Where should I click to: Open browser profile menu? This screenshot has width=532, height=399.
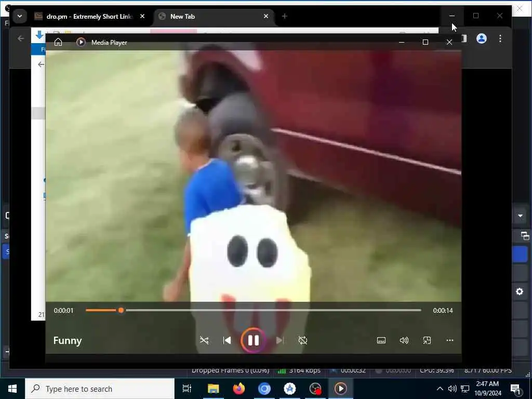[482, 38]
